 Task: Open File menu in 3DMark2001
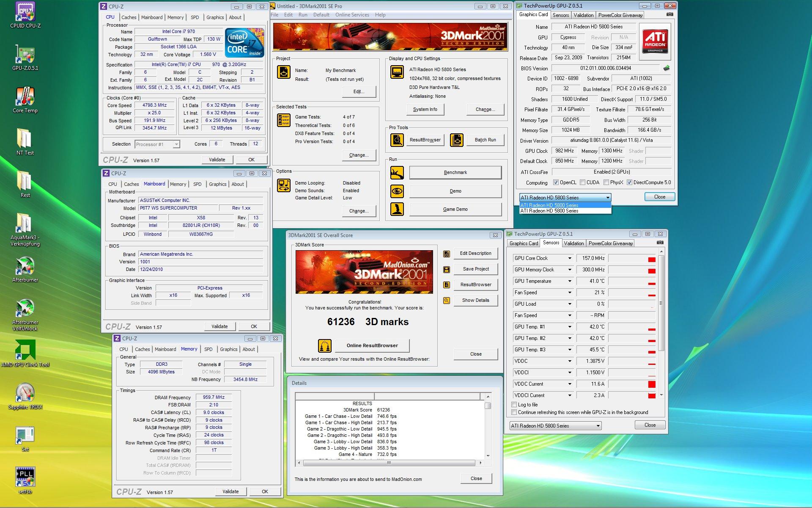tap(274, 15)
